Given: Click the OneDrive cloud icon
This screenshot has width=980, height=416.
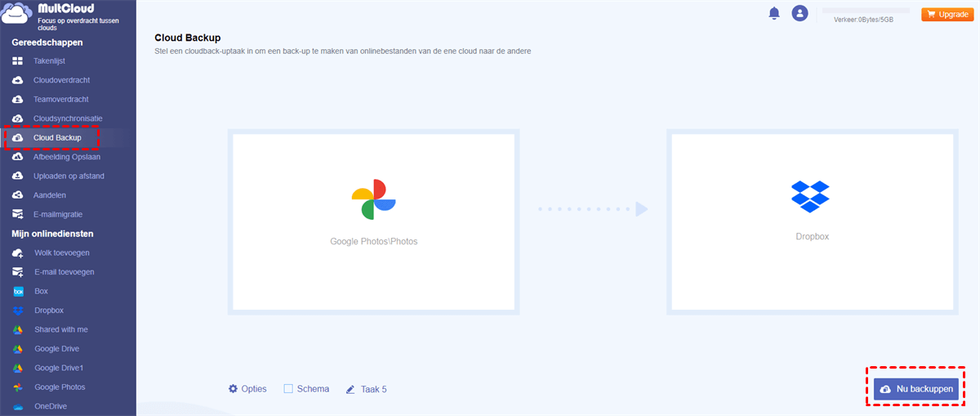Looking at the screenshot, I should 17,406.
